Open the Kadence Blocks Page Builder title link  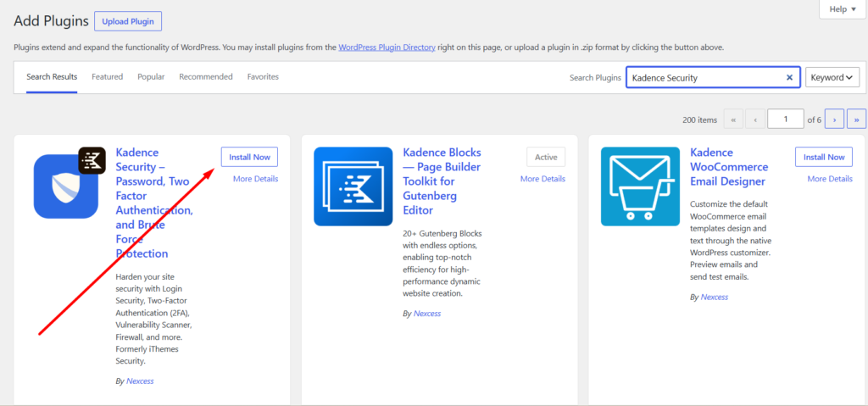[442, 181]
